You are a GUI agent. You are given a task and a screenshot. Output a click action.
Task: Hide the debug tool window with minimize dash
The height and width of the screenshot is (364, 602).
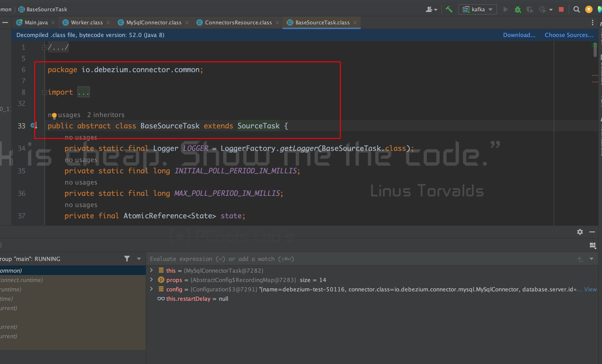(592, 232)
